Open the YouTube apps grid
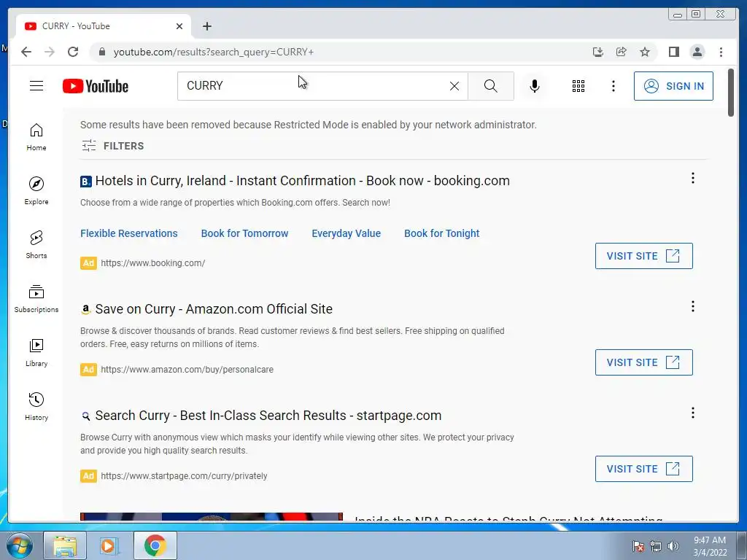This screenshot has width=747, height=560. click(x=578, y=86)
